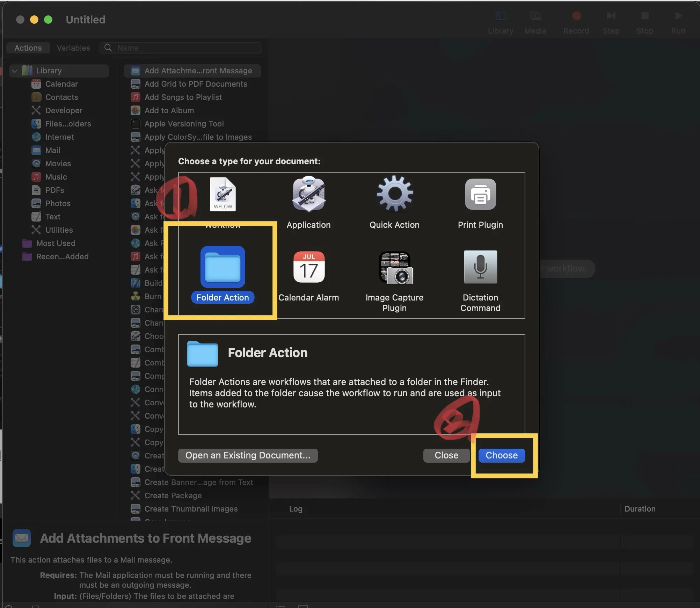Switch to the Variables tab
Viewport: 700px width, 608px height.
click(73, 48)
